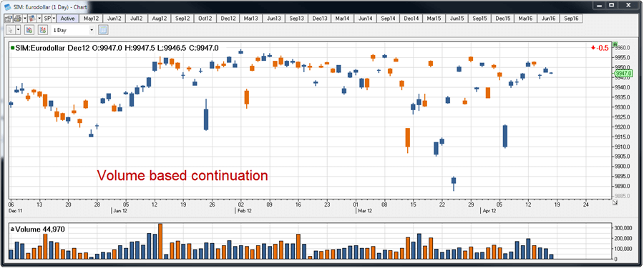Switch to the Jun12 contract tab
Screen dimensions: 644x271
point(114,19)
